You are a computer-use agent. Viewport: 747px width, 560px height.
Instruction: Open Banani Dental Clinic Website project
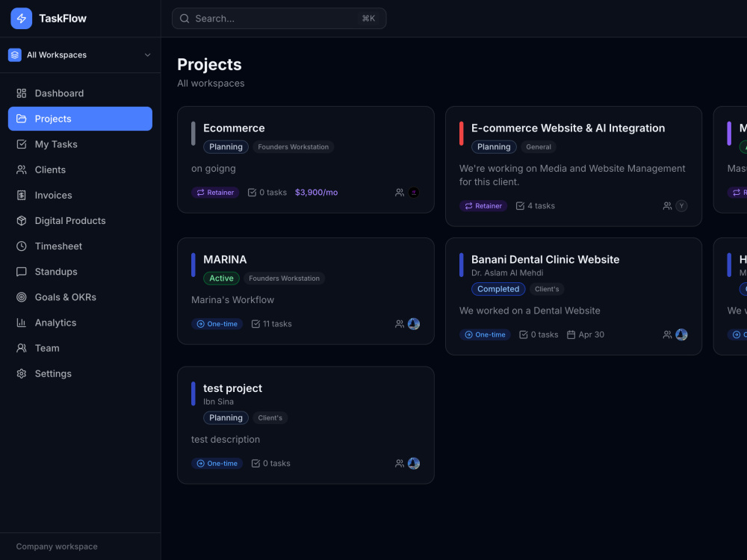pyautogui.click(x=545, y=260)
